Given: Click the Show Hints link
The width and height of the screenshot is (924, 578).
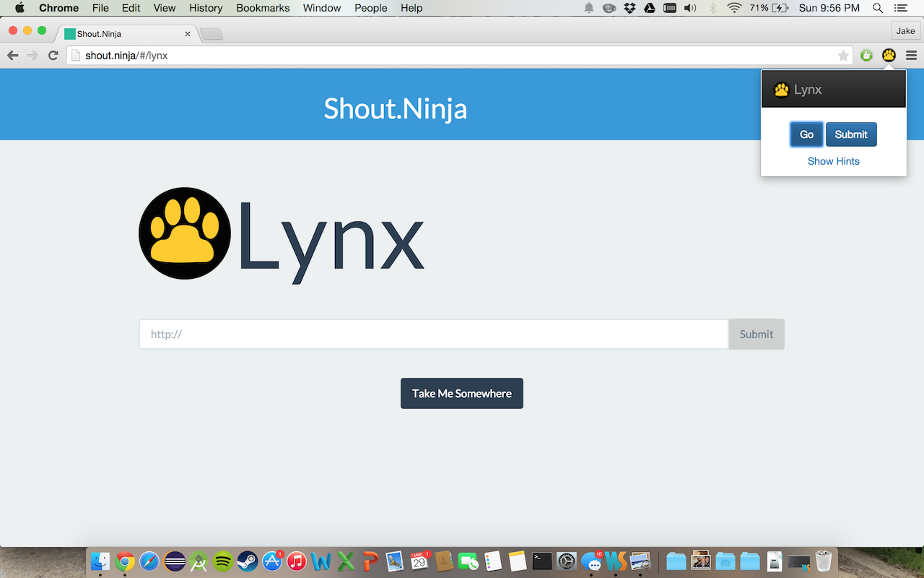Looking at the screenshot, I should 833,160.
